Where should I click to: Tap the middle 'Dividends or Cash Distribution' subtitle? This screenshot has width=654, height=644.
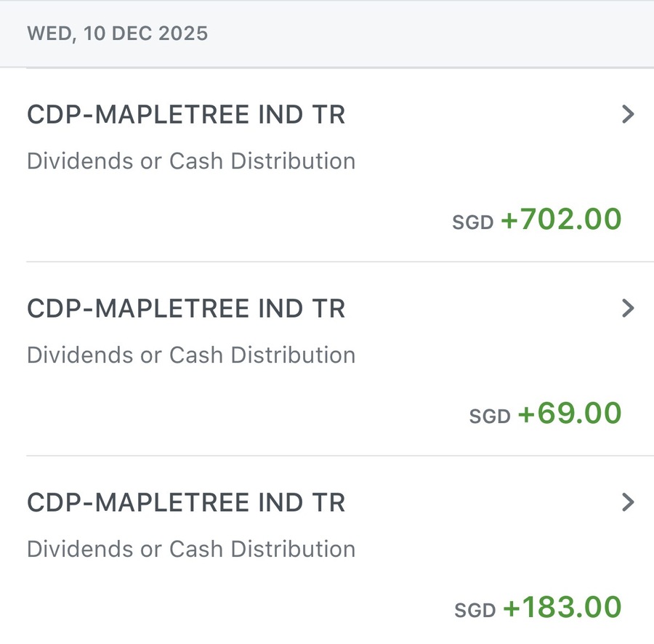pos(191,355)
